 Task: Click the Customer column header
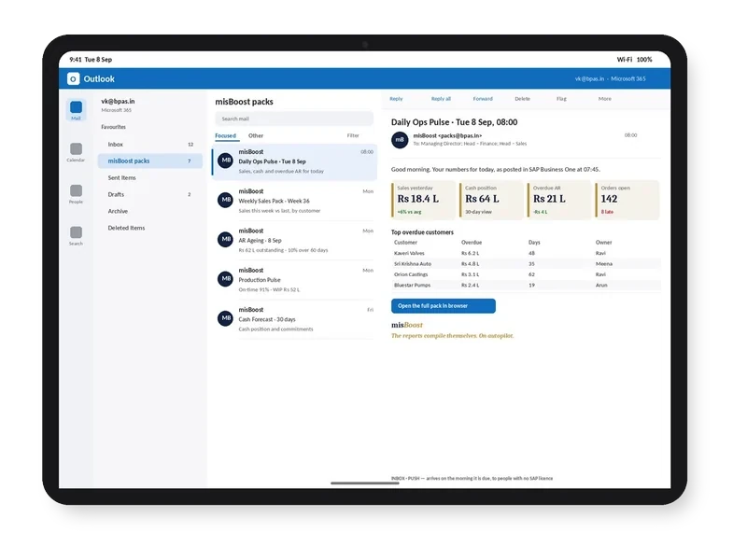point(405,243)
